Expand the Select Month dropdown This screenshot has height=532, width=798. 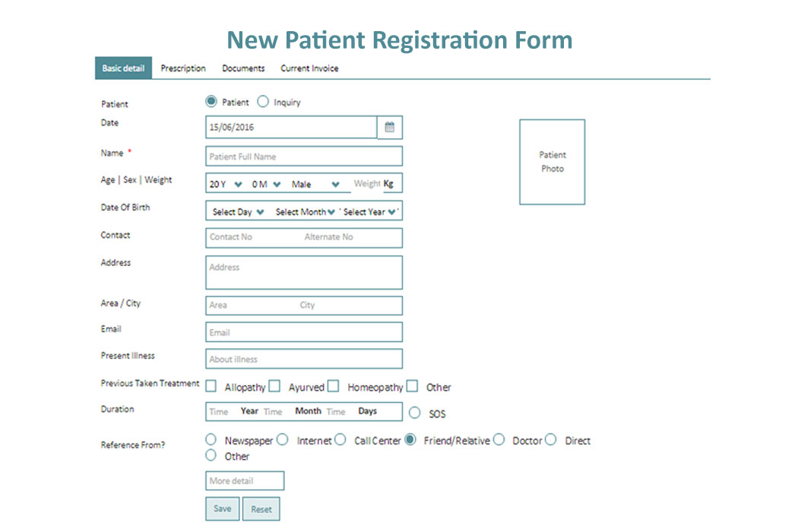[x=305, y=212]
